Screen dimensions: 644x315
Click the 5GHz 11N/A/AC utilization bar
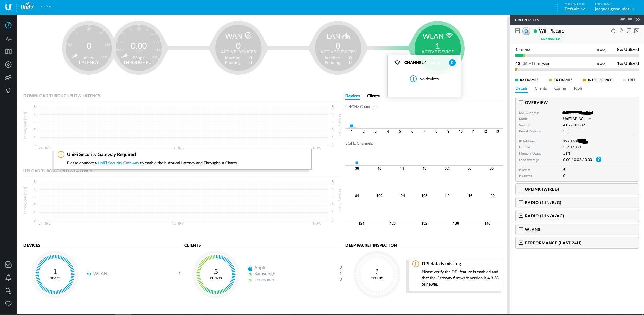coord(577,69)
